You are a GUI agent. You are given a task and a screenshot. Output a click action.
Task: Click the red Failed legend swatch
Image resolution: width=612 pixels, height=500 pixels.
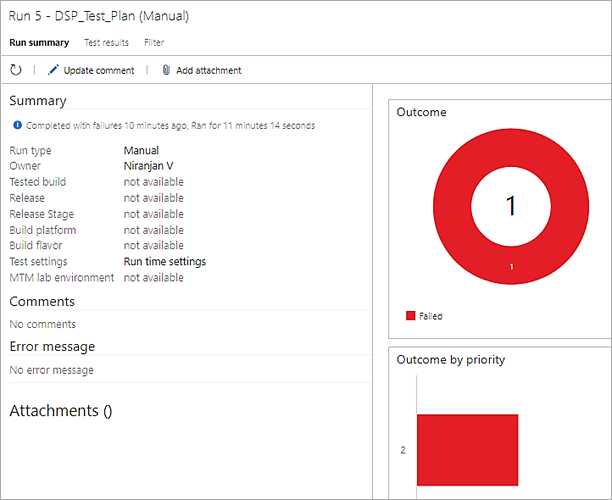pos(410,316)
